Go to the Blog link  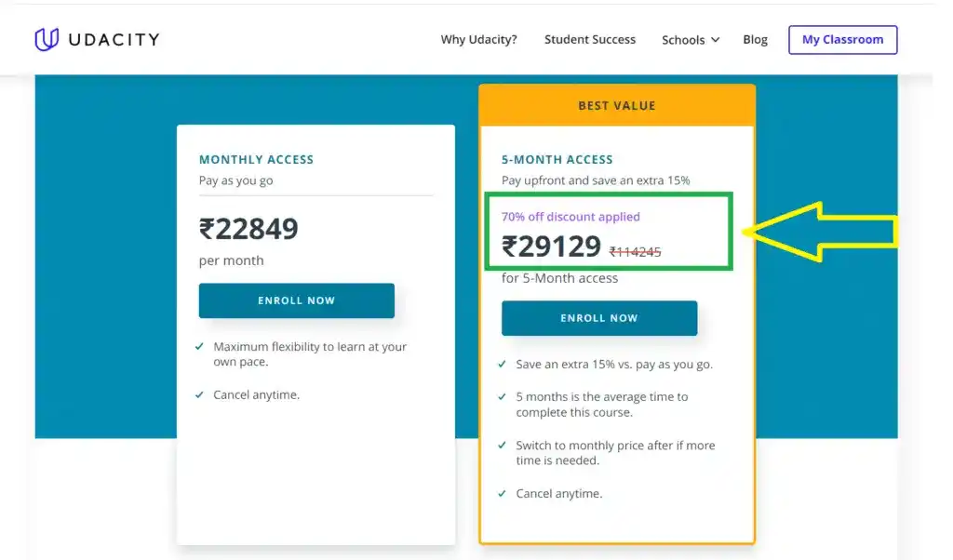(755, 40)
